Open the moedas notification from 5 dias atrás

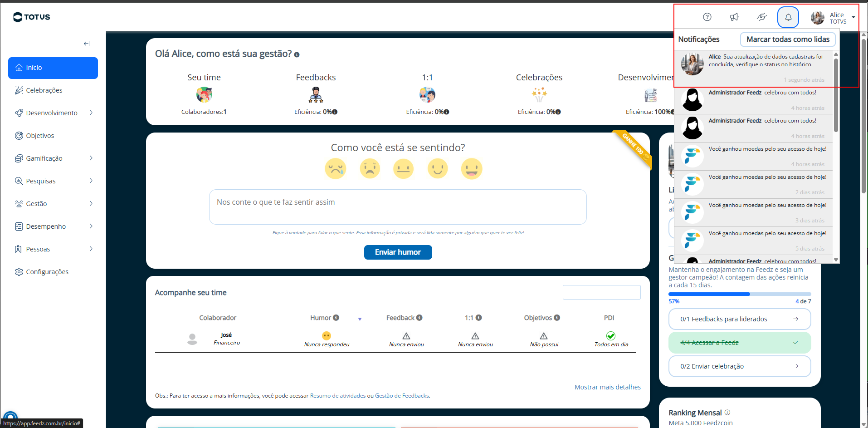tap(754, 241)
